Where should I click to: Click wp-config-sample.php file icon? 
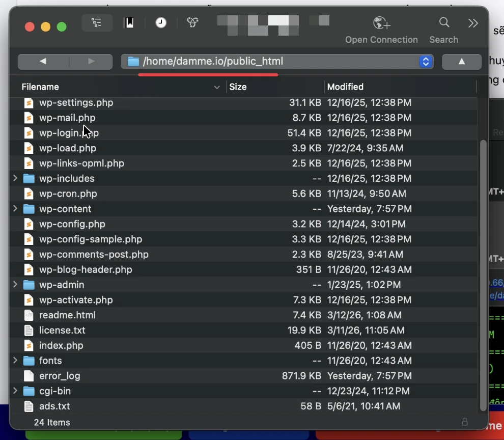click(x=29, y=239)
